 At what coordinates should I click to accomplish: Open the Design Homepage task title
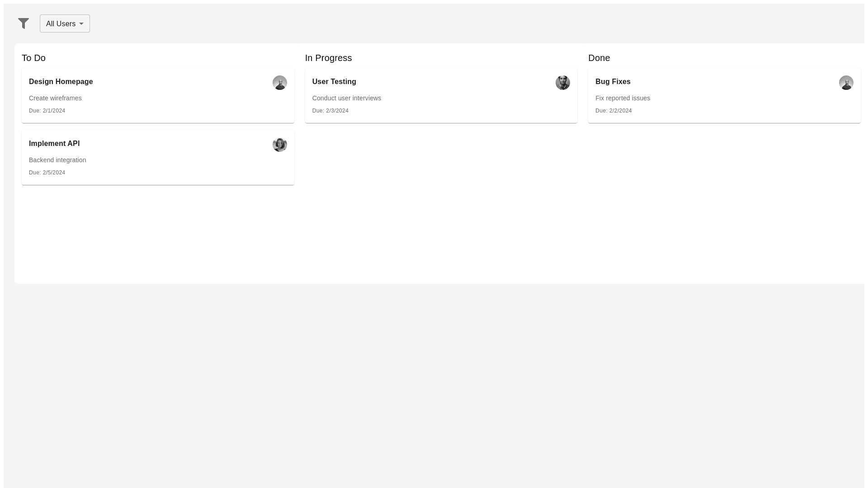(x=61, y=82)
